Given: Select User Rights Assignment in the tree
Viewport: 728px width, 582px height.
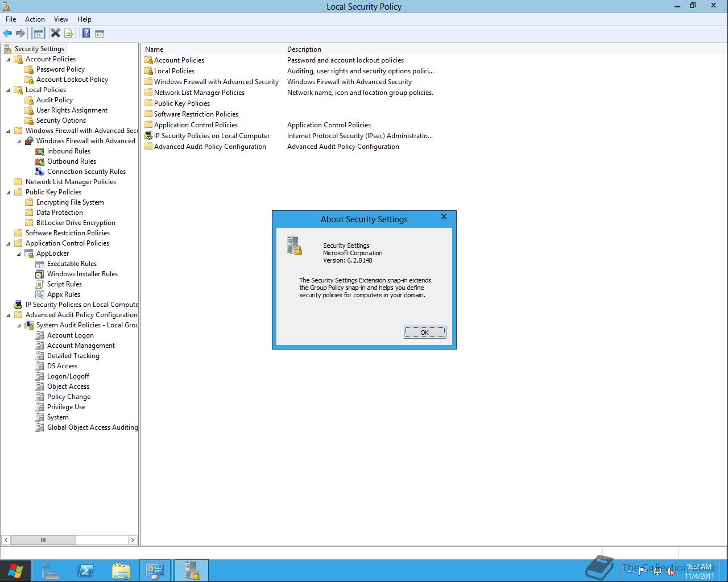Looking at the screenshot, I should [72, 110].
